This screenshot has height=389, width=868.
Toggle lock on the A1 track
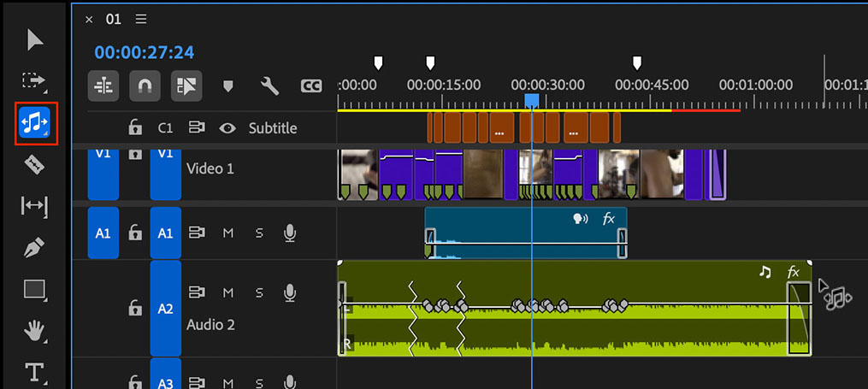(134, 233)
